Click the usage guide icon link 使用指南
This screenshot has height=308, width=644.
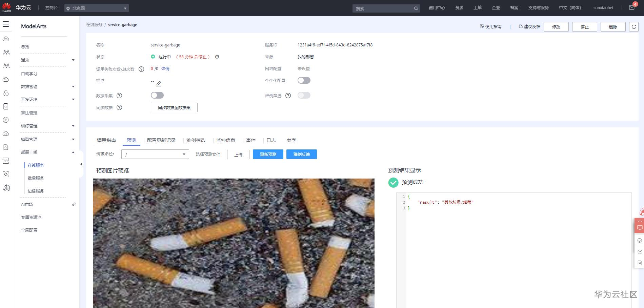[490, 26]
